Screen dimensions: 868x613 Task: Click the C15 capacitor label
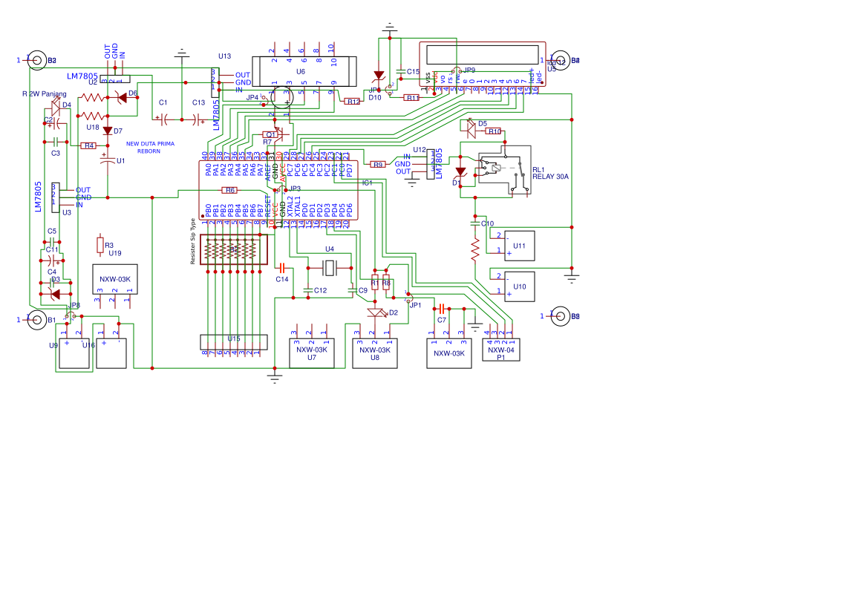tap(413, 72)
